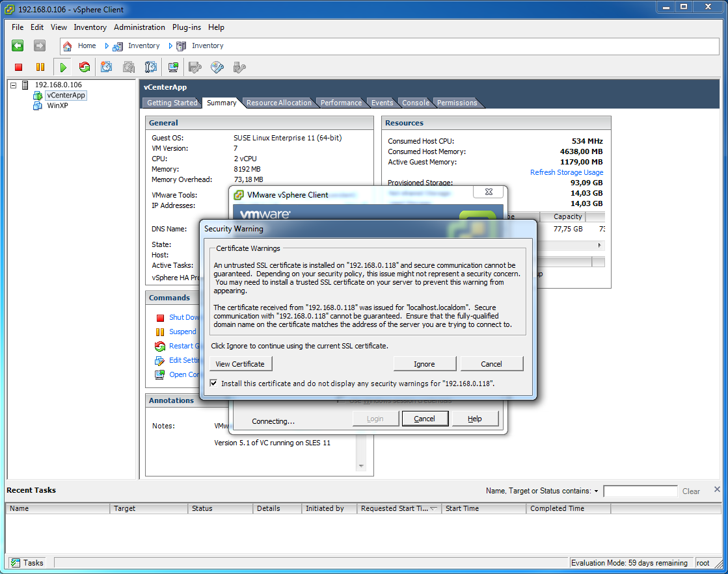Click the Restart Guest command icon
Image resolution: width=728 pixels, height=574 pixels.
coord(160,346)
